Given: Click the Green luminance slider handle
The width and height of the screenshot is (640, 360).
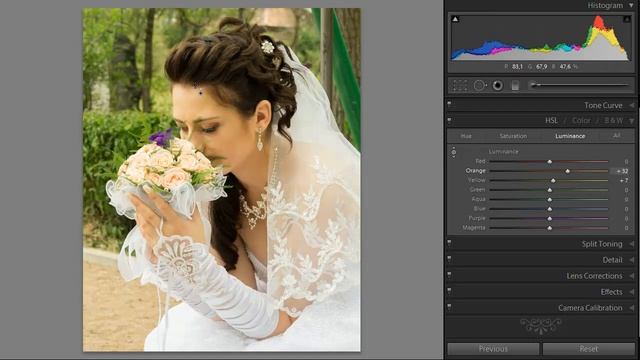Looking at the screenshot, I should [x=549, y=191].
